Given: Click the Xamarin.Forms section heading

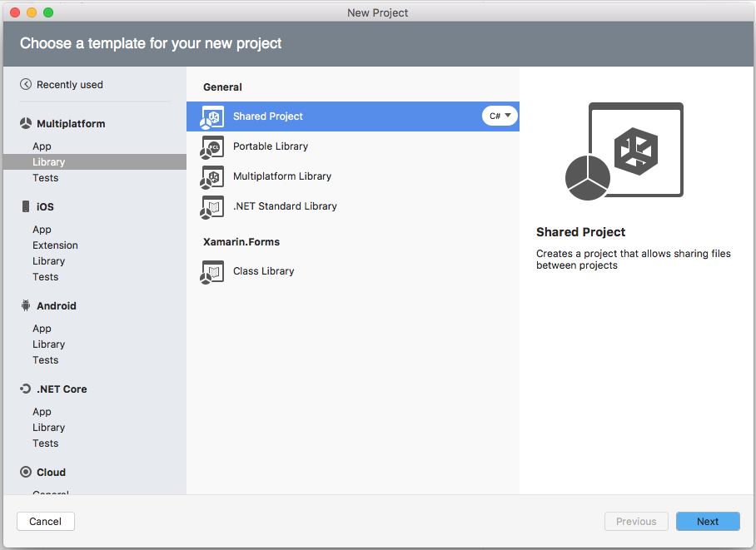Looking at the screenshot, I should (x=241, y=241).
